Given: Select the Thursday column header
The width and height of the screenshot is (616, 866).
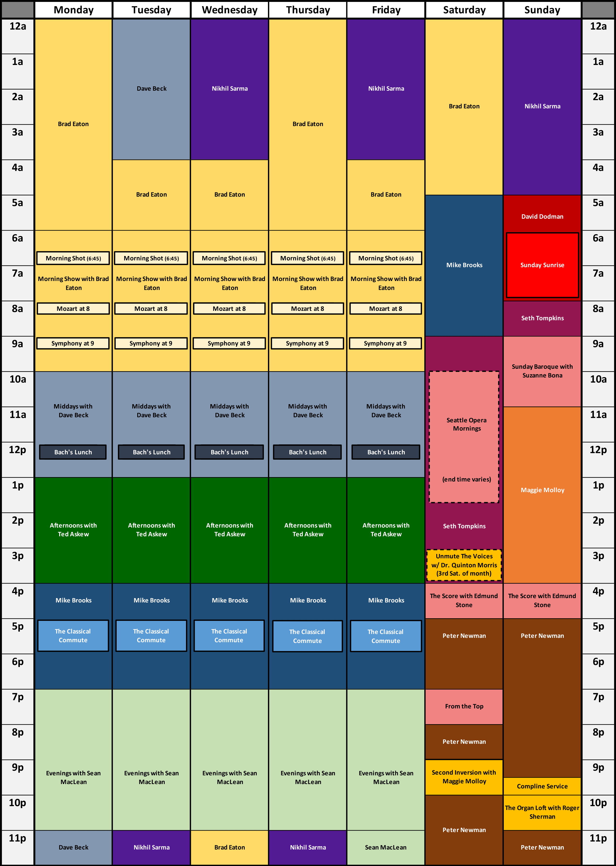Looking at the screenshot, I should pos(308,10).
